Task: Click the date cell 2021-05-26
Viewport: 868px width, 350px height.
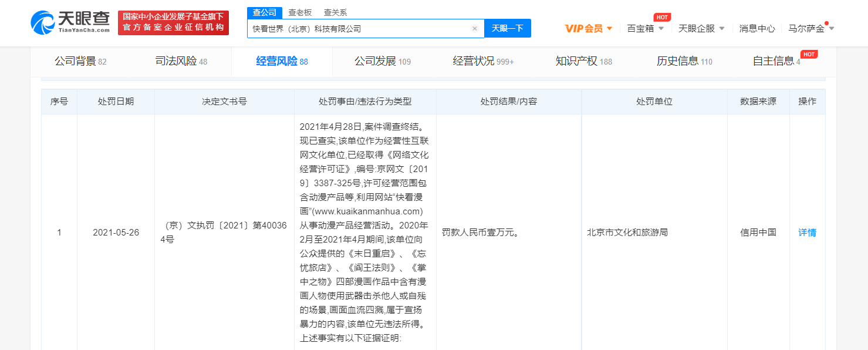Action: (x=116, y=233)
